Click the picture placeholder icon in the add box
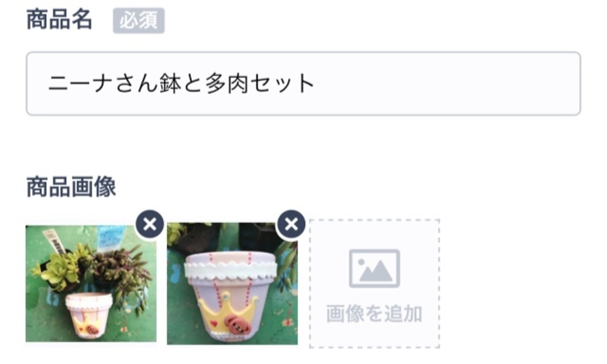Image resolution: width=607 pixels, height=364 pixels. (375, 268)
